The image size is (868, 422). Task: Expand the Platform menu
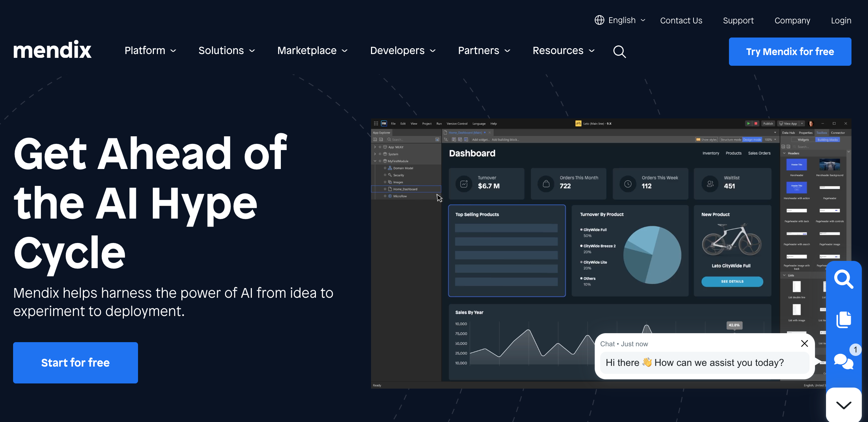[x=150, y=51]
